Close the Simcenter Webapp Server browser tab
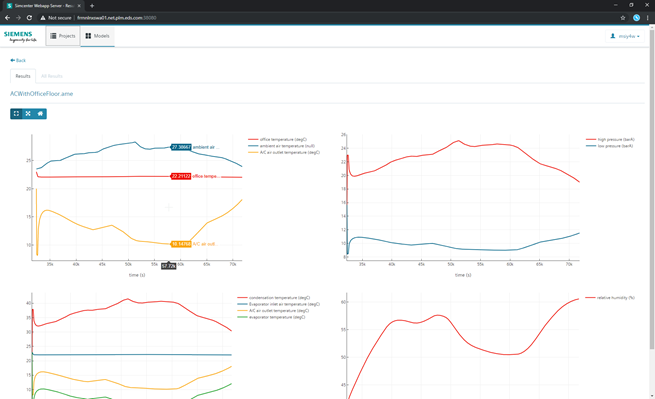Viewport: 655px width, 399px height. click(79, 6)
